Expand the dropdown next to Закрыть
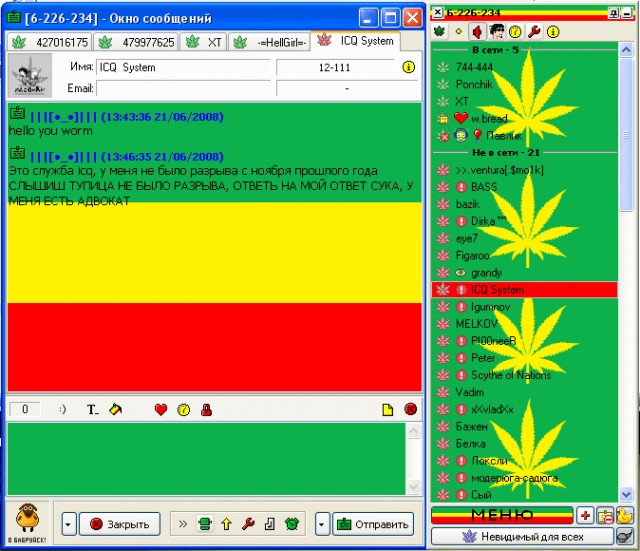This screenshot has height=551, width=640. [68, 524]
